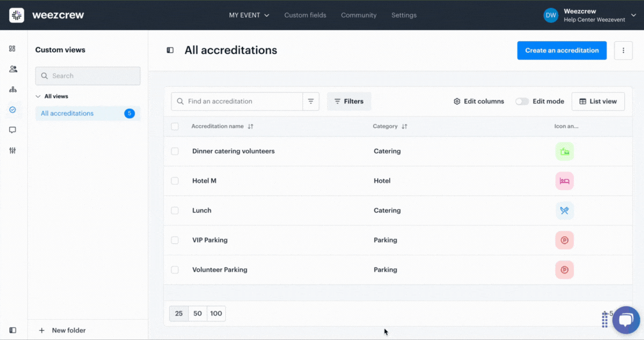Open the chat support bubble
Image resolution: width=644 pixels, height=340 pixels.
point(625,320)
